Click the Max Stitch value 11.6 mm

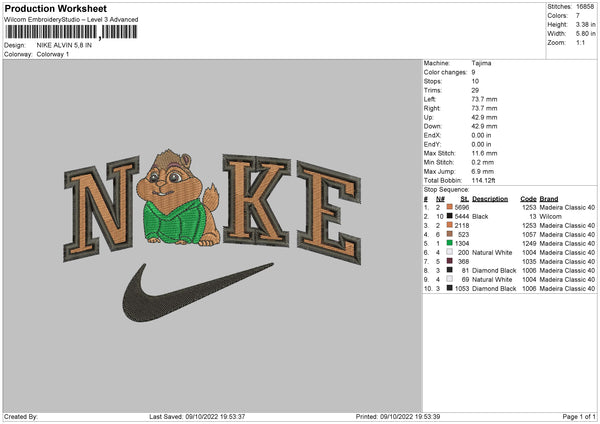[x=484, y=153]
